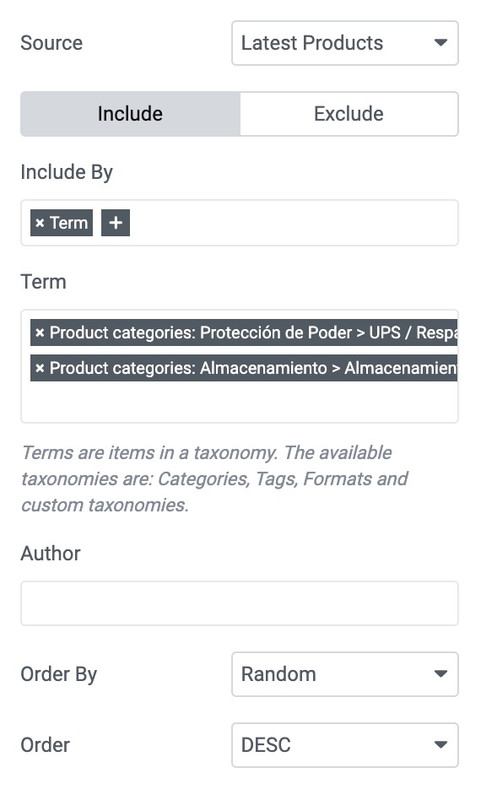This screenshot has height=800, width=481.
Task: Remove Protección de Poder category term
Action: [x=40, y=333]
